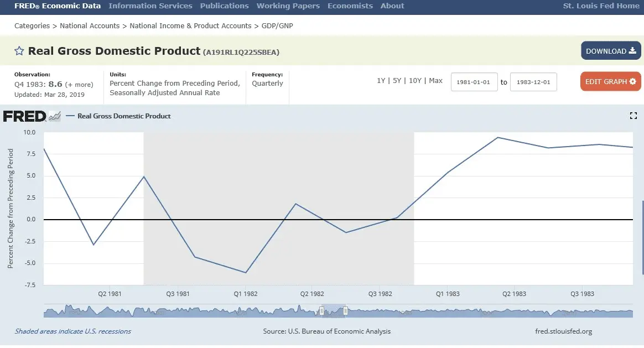This screenshot has height=348, width=644.
Task: Open the National Accounts breadcrumb
Action: (x=90, y=26)
